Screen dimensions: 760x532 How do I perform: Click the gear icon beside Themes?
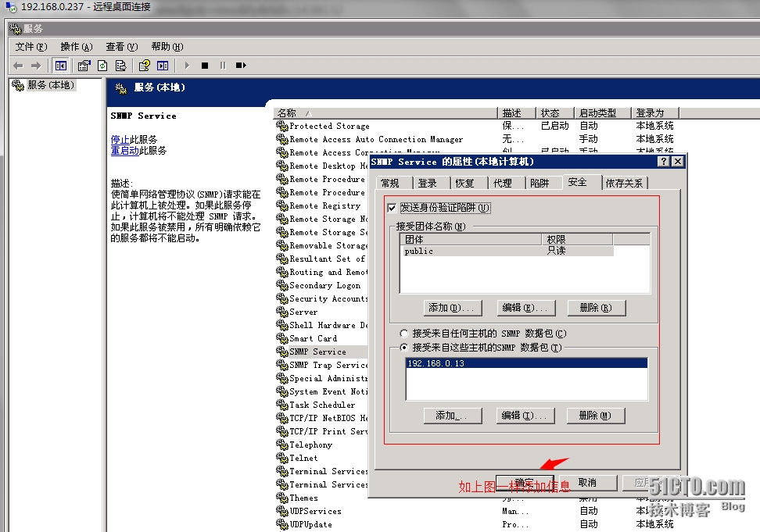pos(282,498)
